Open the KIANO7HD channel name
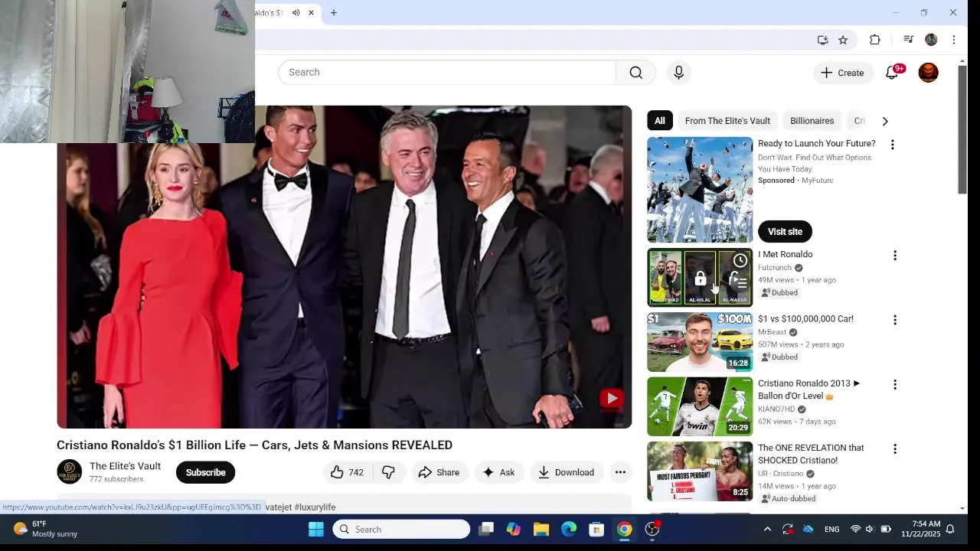This screenshot has height=551, width=980. pos(776,409)
